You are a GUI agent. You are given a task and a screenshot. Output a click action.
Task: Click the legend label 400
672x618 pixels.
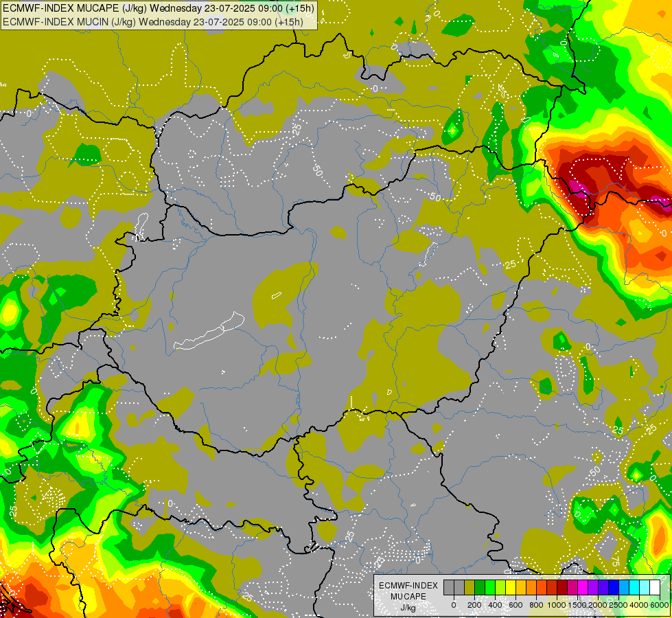(x=495, y=605)
